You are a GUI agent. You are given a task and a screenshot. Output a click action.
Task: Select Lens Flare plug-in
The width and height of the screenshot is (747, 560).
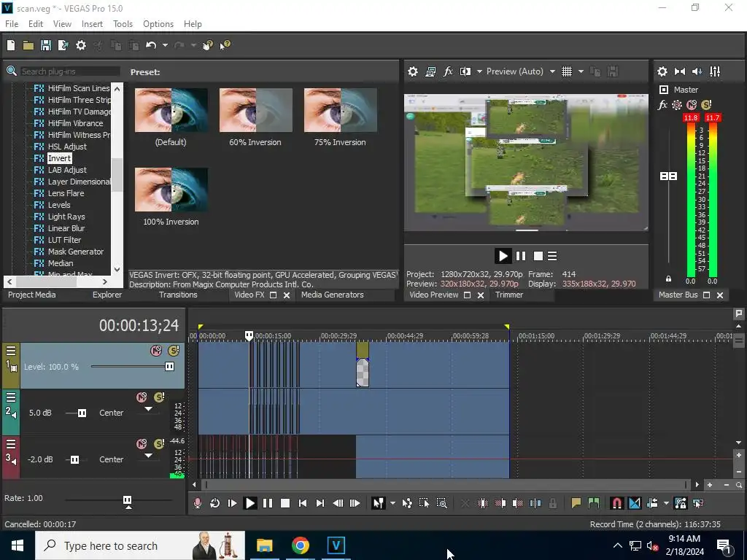point(66,193)
